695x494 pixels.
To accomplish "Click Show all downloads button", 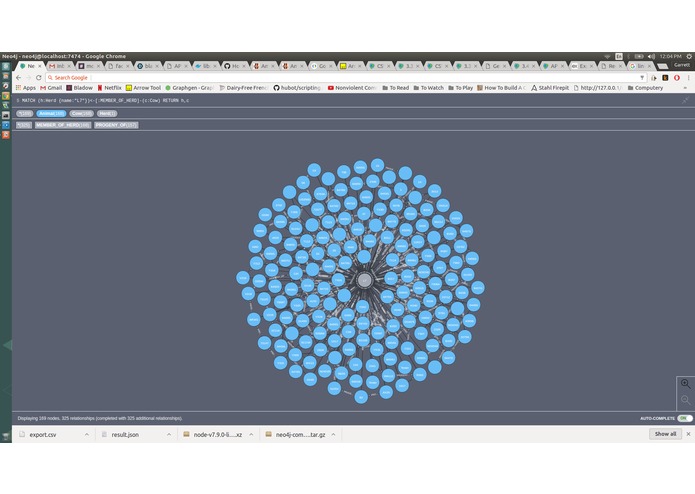I will pyautogui.click(x=665, y=434).
